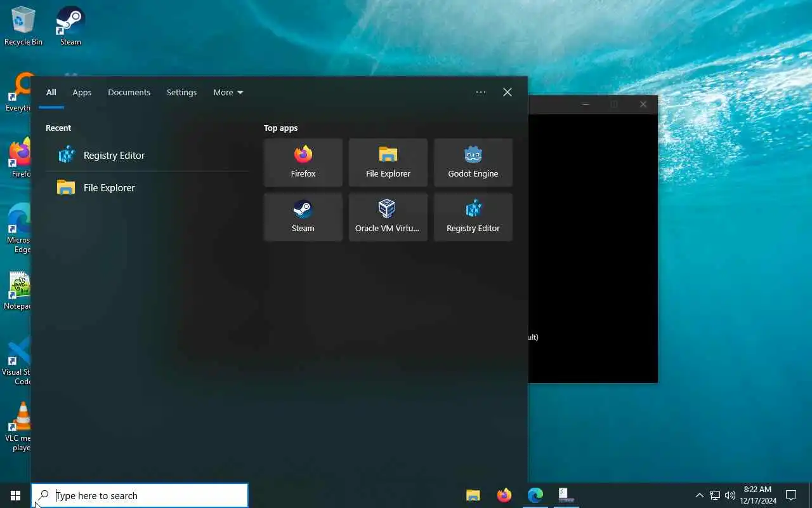Screen dimensions: 812x508
Task: Launch Godot Engine from Top apps
Action: click(x=473, y=163)
